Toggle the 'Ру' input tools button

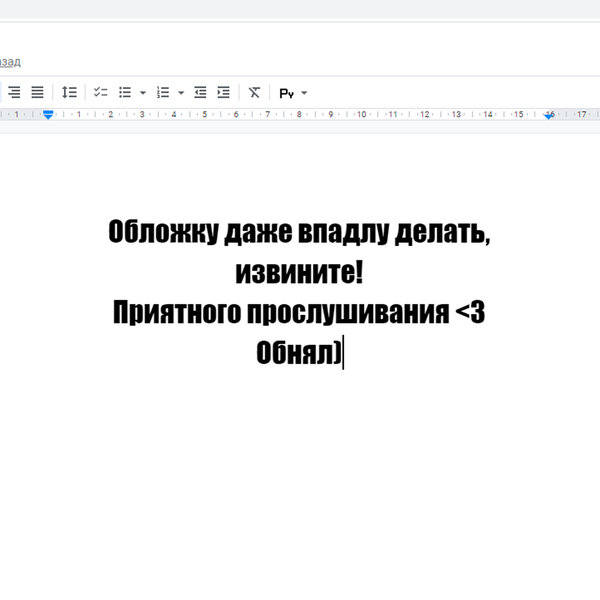(287, 93)
